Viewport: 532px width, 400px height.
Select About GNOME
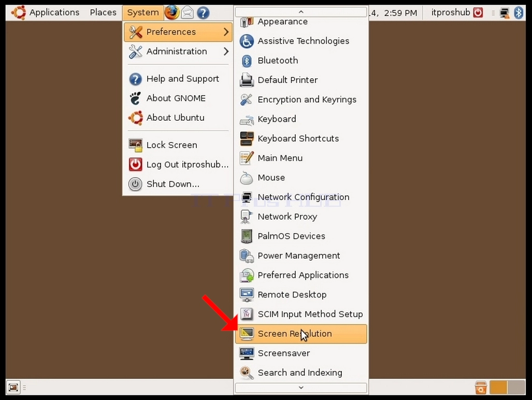(178, 98)
